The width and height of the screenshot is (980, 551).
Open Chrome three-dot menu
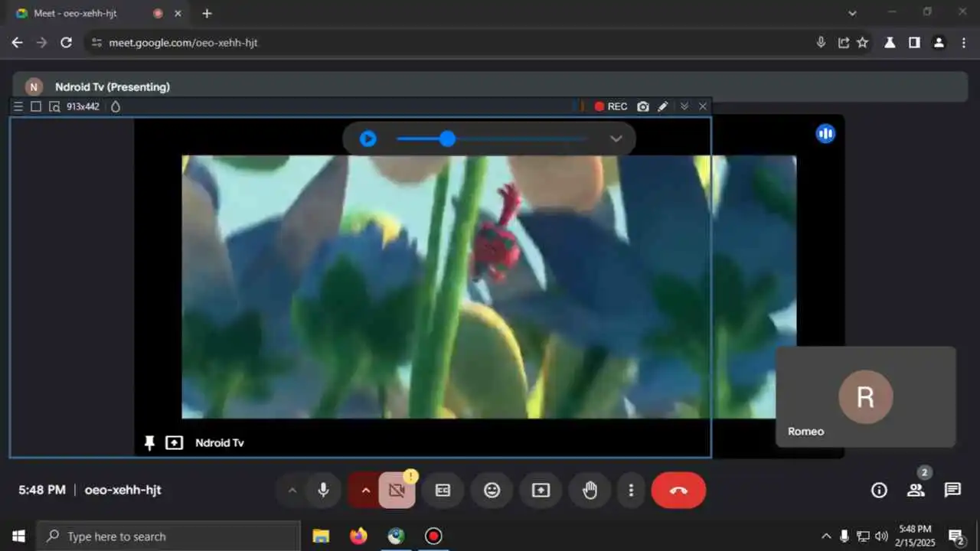964,43
